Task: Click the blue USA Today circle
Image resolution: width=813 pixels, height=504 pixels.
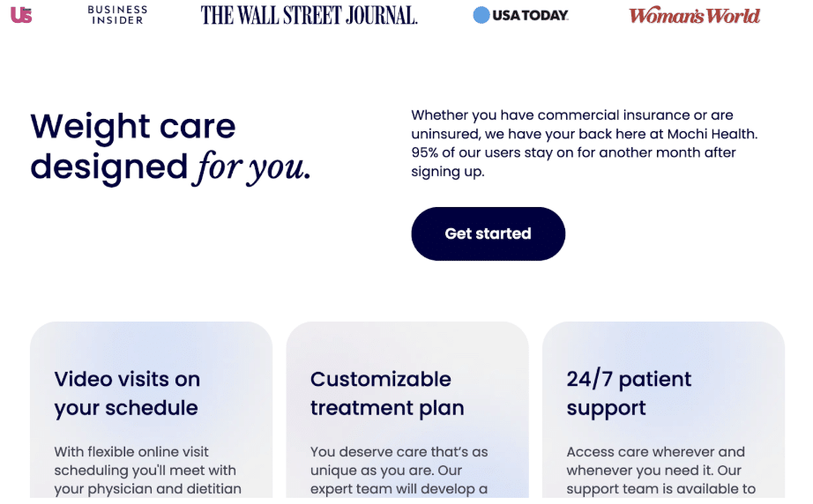Action: point(481,15)
